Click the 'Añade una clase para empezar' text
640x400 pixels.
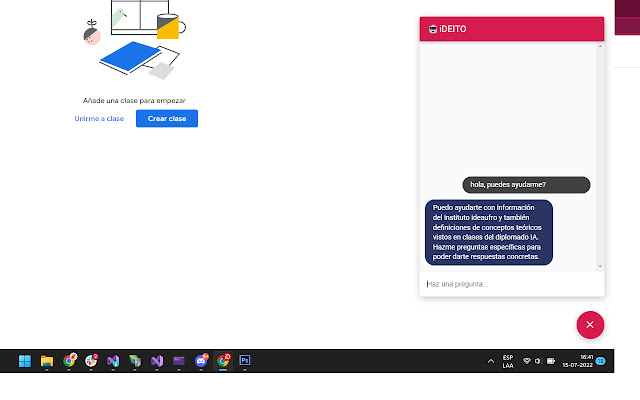(134, 100)
